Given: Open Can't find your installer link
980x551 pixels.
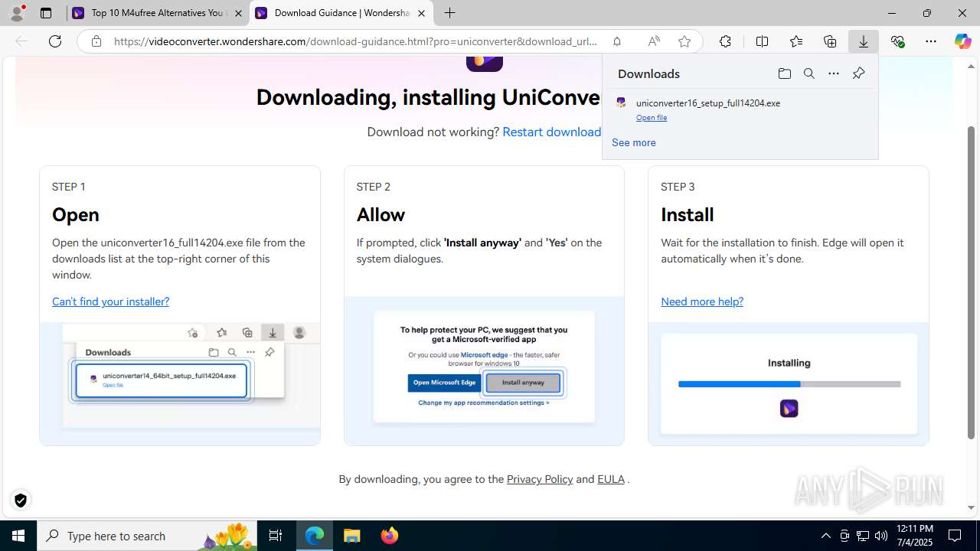Looking at the screenshot, I should [x=110, y=302].
